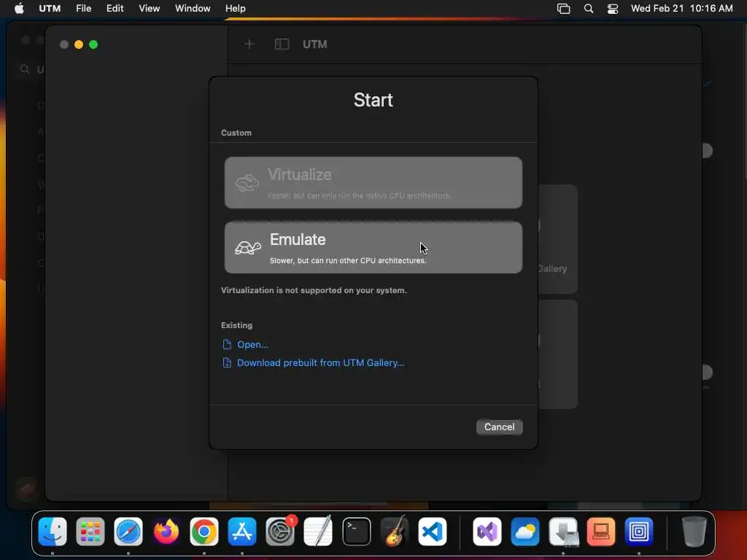Open Finder from the Dock
The width and height of the screenshot is (747, 560).
point(53,532)
